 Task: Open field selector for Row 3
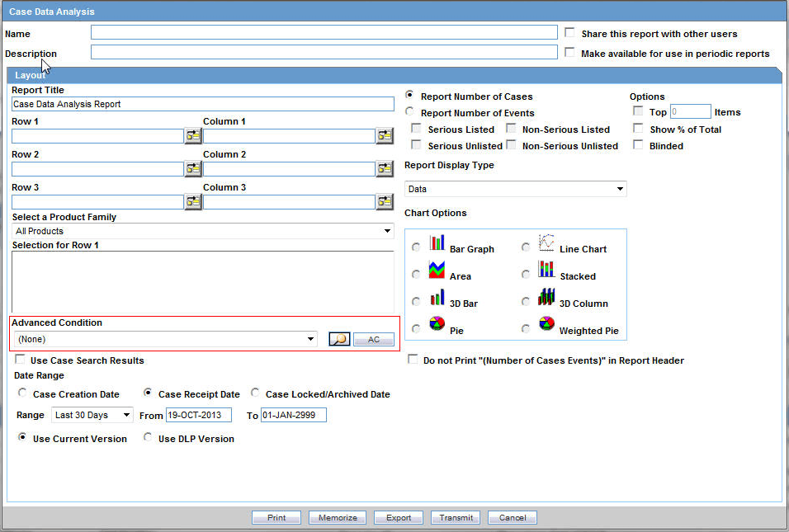tap(193, 202)
